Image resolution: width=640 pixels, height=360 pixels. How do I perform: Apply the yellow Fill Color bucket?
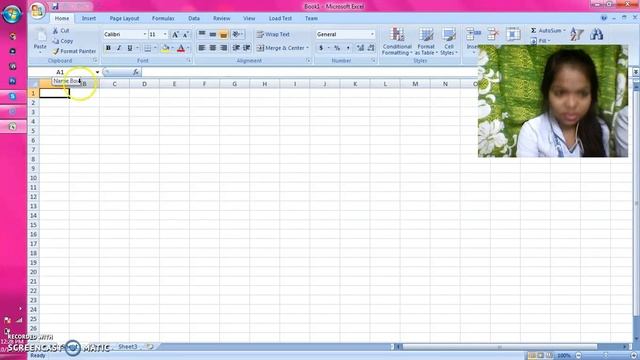point(165,48)
